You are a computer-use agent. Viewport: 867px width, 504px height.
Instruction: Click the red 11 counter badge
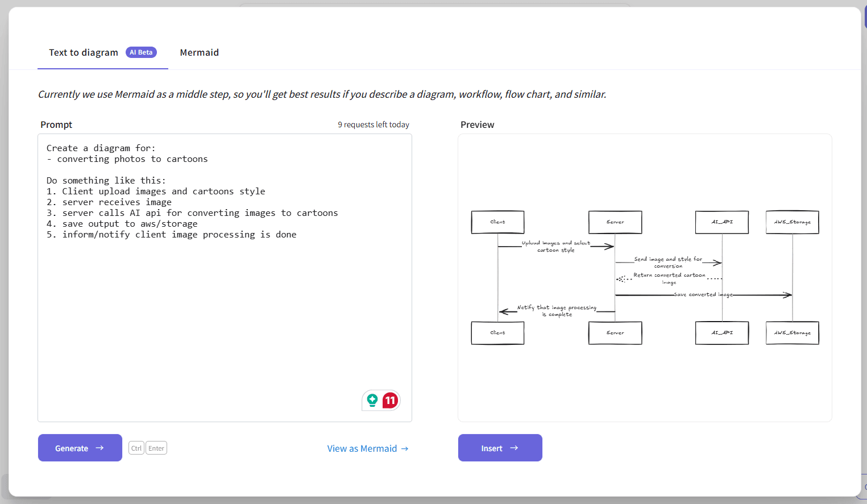[x=390, y=400]
